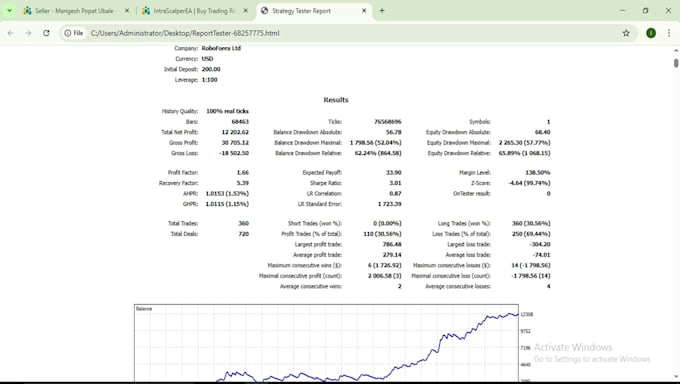
Task: Select Gross Loss value -18 502.50
Action: pyautogui.click(x=234, y=153)
